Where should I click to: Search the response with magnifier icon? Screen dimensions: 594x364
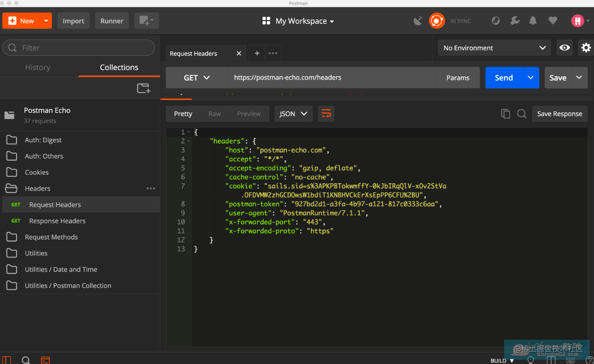coord(522,114)
